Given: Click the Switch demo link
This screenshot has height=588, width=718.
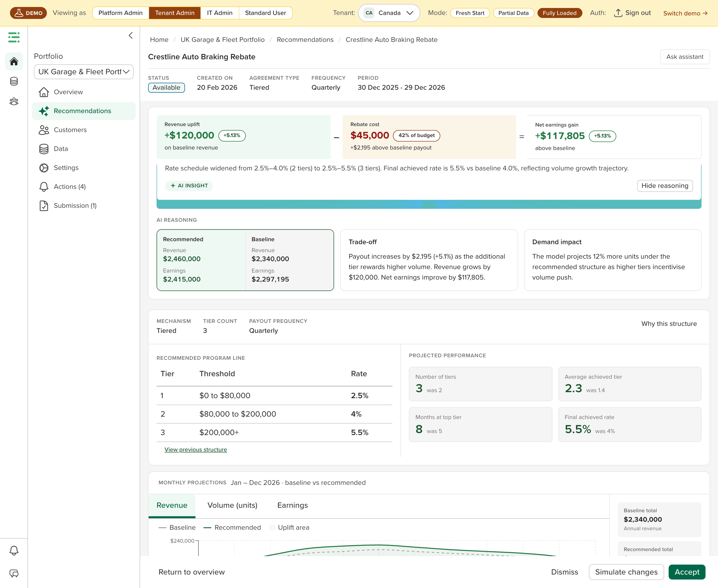Looking at the screenshot, I should (x=685, y=13).
